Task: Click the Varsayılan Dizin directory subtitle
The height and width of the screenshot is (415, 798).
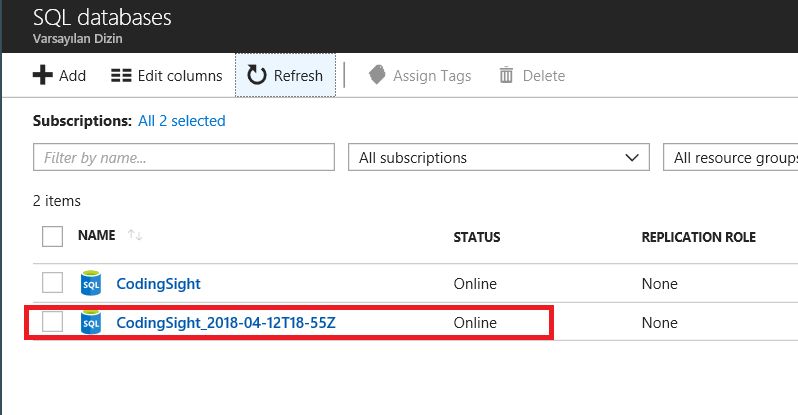Action: pos(78,39)
